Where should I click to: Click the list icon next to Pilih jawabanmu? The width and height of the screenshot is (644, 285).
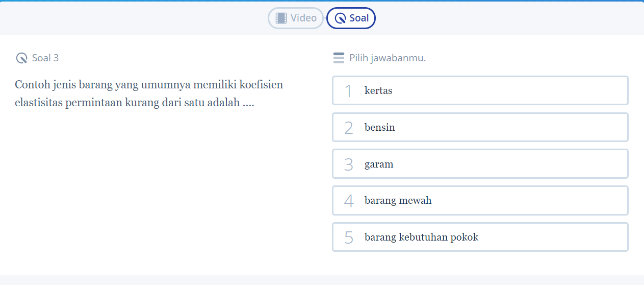(339, 58)
